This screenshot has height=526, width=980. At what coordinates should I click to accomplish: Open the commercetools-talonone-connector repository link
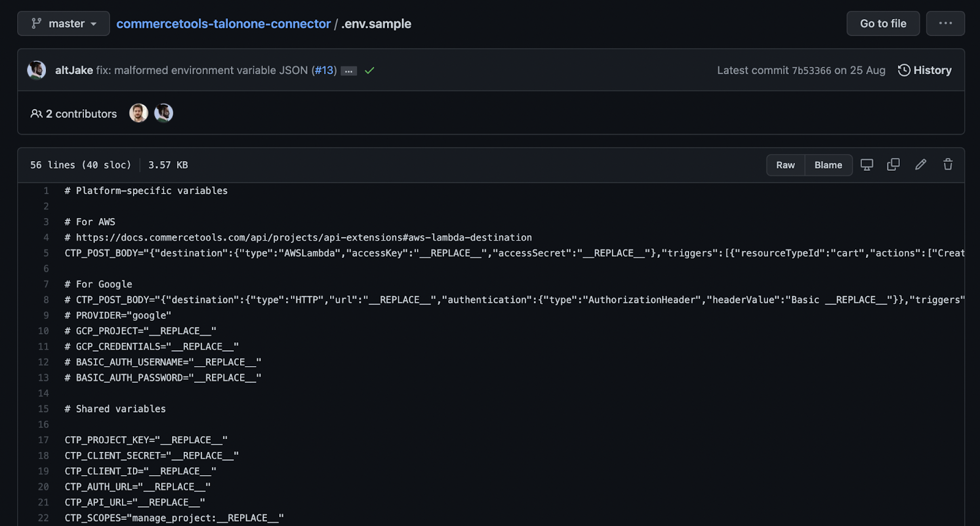pyautogui.click(x=224, y=23)
